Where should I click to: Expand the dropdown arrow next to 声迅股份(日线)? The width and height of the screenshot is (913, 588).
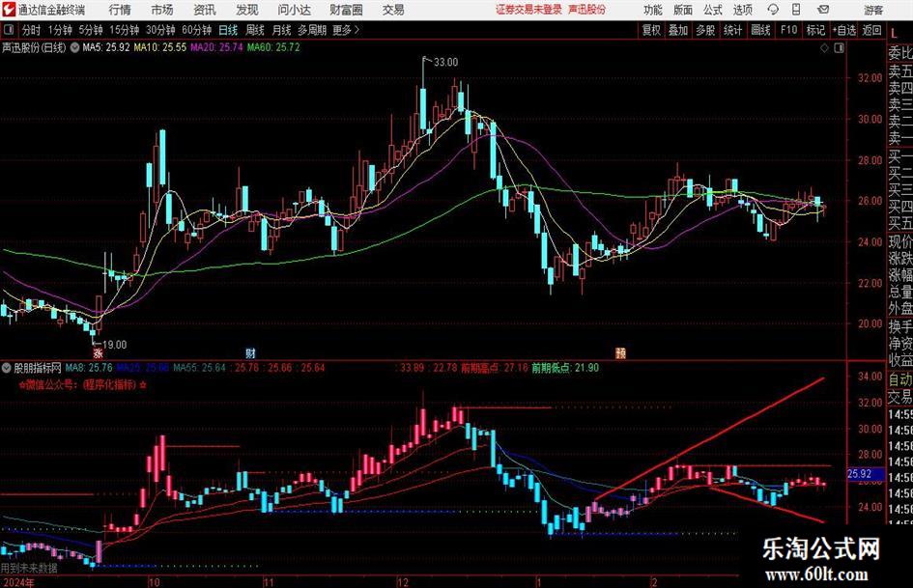(74, 47)
